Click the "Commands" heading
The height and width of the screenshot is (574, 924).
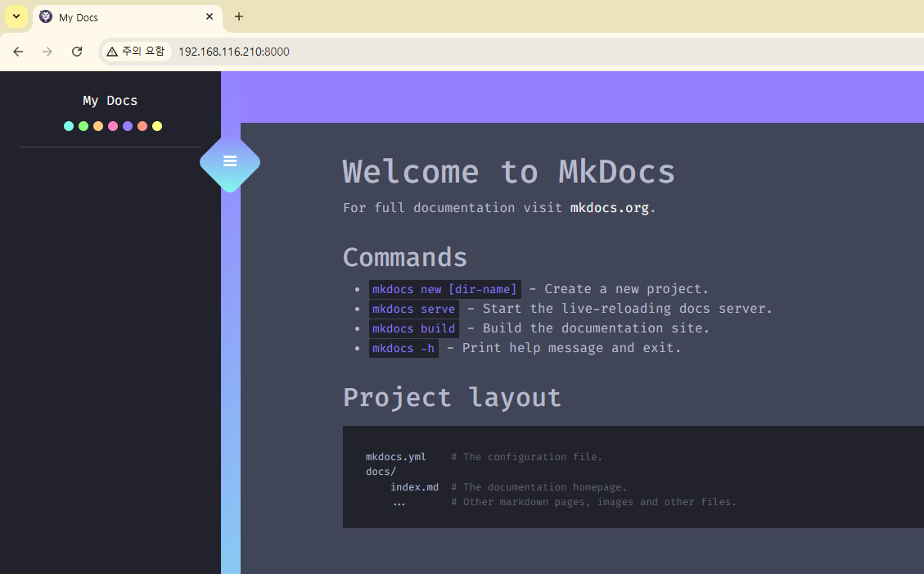[x=405, y=258]
